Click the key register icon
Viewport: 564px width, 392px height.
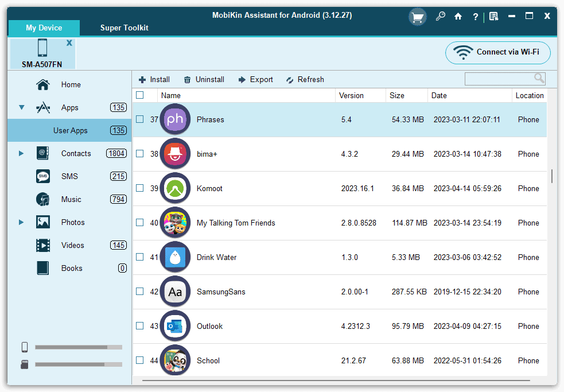point(440,16)
